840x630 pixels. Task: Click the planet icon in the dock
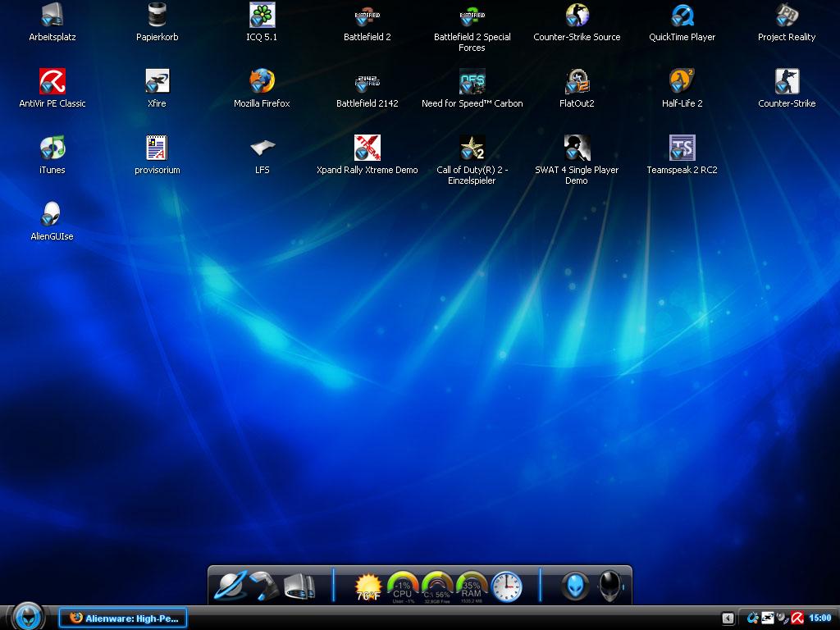[x=231, y=586]
